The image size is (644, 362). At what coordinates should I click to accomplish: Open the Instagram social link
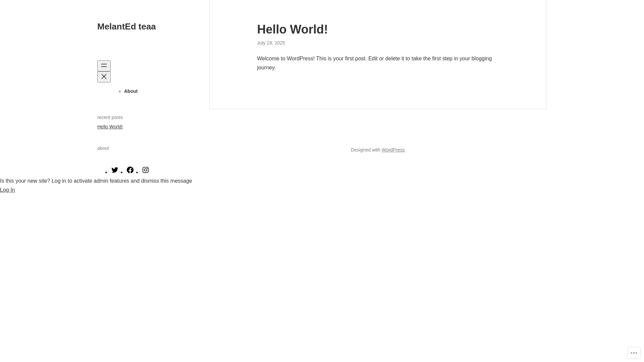(x=146, y=170)
